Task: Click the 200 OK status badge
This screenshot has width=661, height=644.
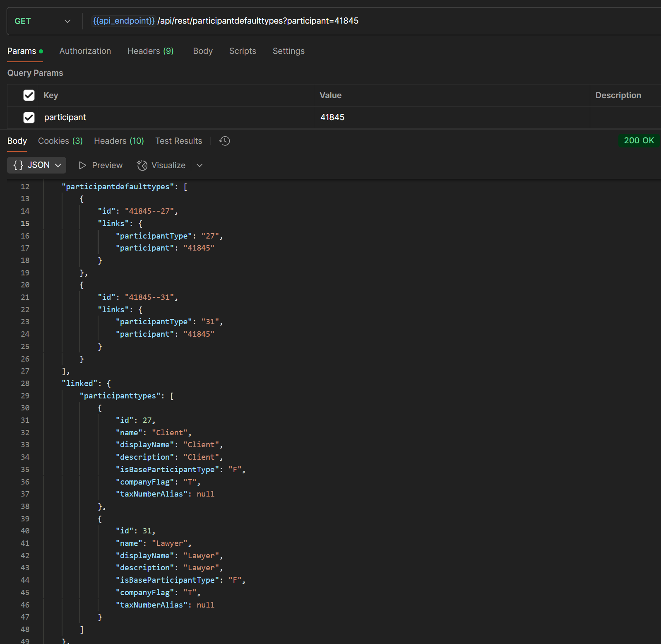Action: coord(639,140)
